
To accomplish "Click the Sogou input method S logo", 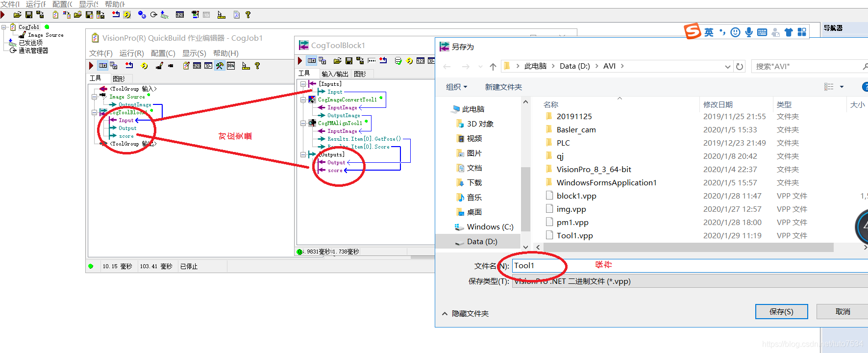I will coord(693,31).
